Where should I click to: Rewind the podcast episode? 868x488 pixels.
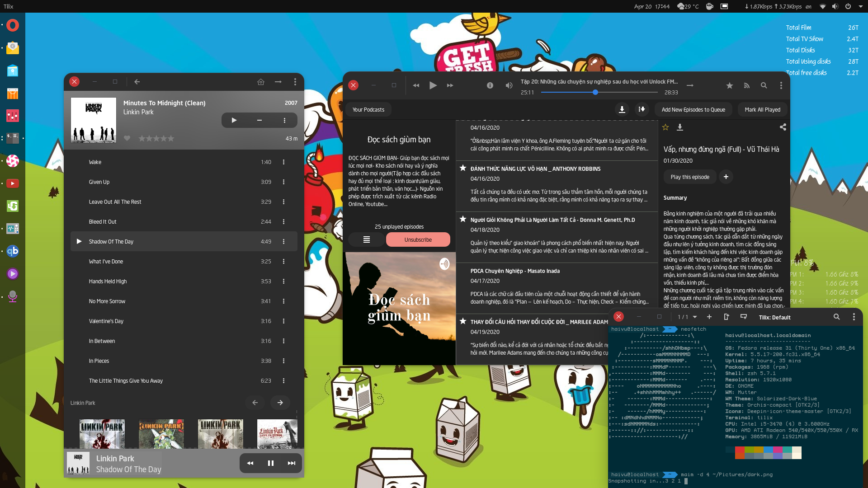click(x=416, y=85)
